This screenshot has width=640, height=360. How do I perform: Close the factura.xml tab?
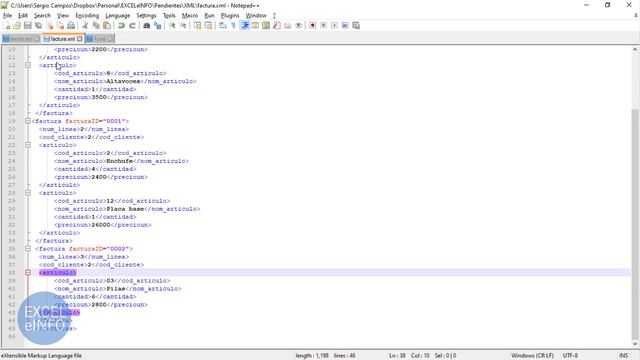(80, 39)
